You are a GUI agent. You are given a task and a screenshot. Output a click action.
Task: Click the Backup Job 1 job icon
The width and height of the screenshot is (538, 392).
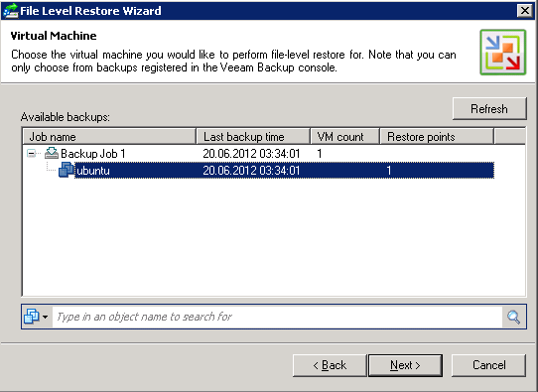[x=52, y=153]
